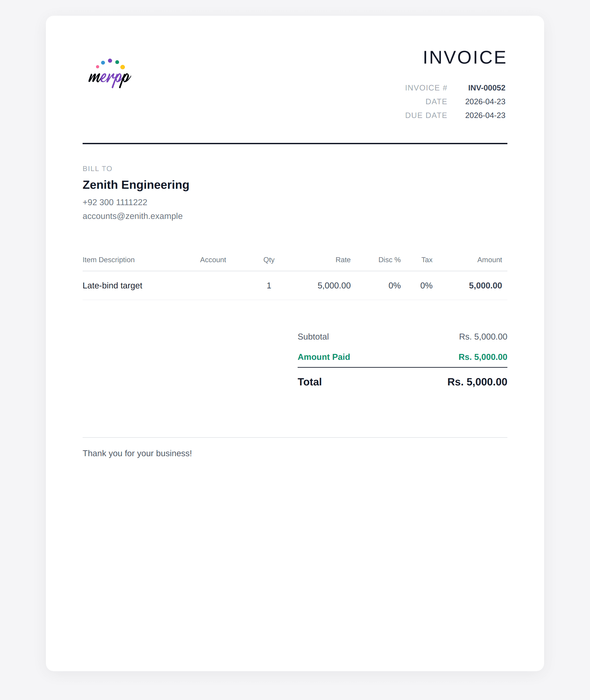The height and width of the screenshot is (700, 590).
Task: Click the Rate column header
Action: click(x=343, y=260)
